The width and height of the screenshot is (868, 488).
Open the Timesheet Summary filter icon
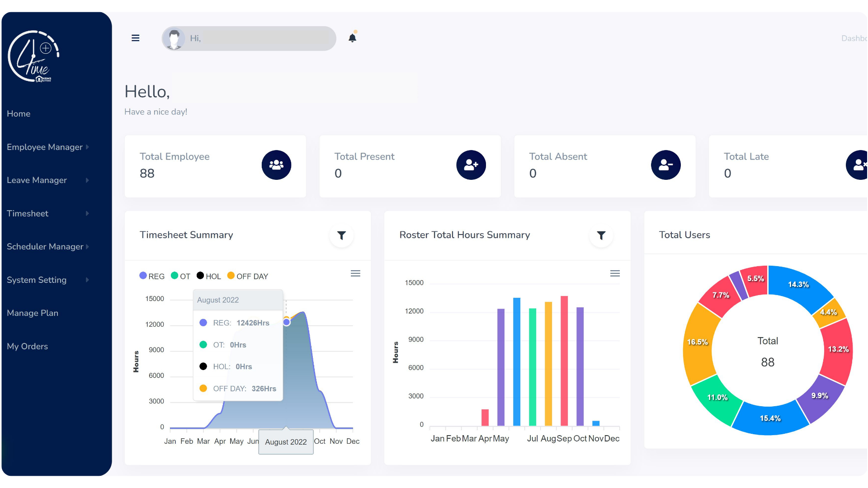click(x=341, y=235)
